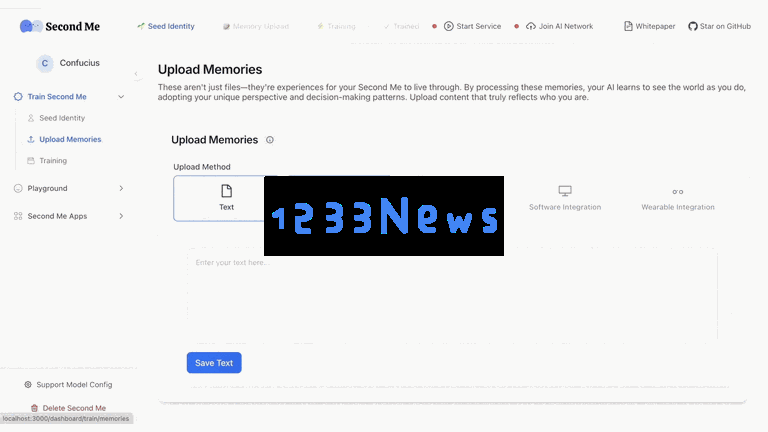Select the Training step in top bar
The height and width of the screenshot is (432, 768).
(336, 26)
